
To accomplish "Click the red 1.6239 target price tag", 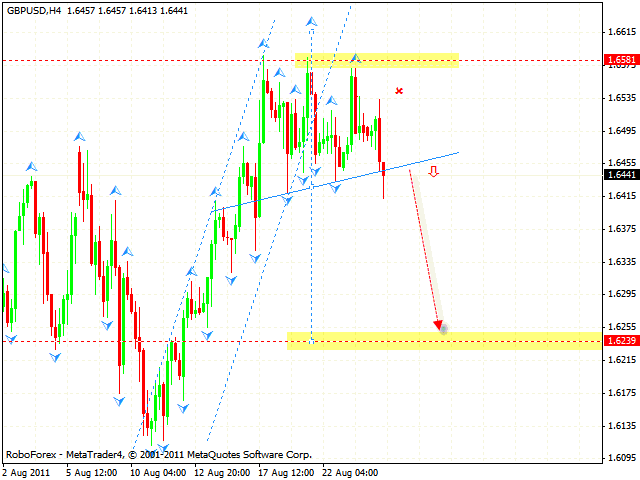I will coord(622,340).
